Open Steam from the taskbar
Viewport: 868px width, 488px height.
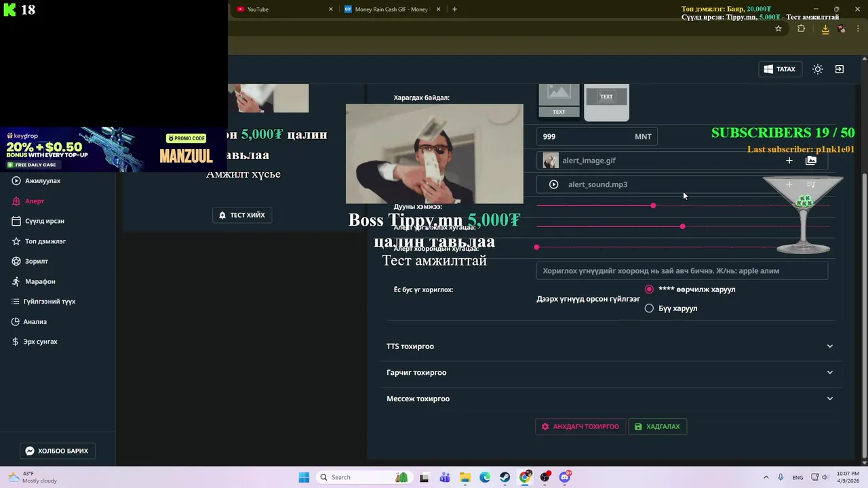[505, 477]
